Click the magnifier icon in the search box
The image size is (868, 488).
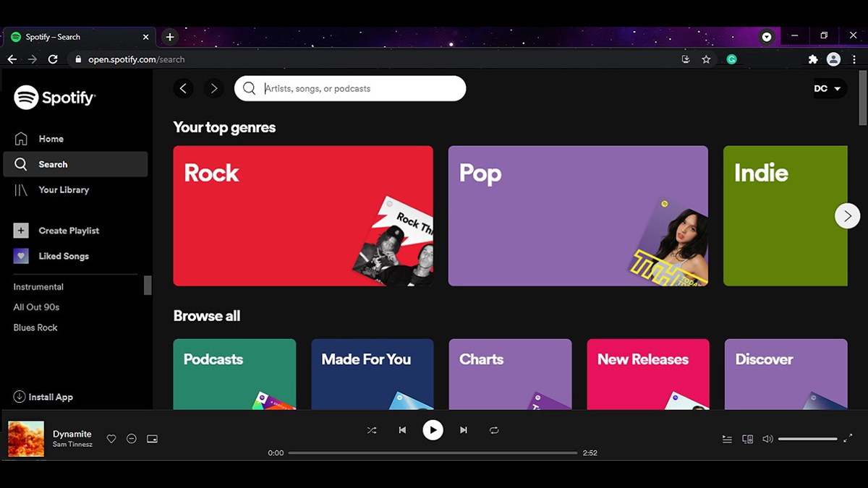pos(249,88)
